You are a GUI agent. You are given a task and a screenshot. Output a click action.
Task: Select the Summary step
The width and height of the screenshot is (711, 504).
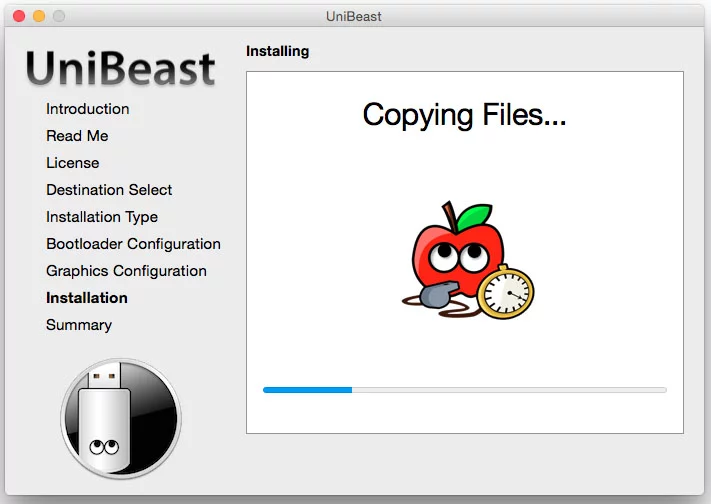point(79,325)
